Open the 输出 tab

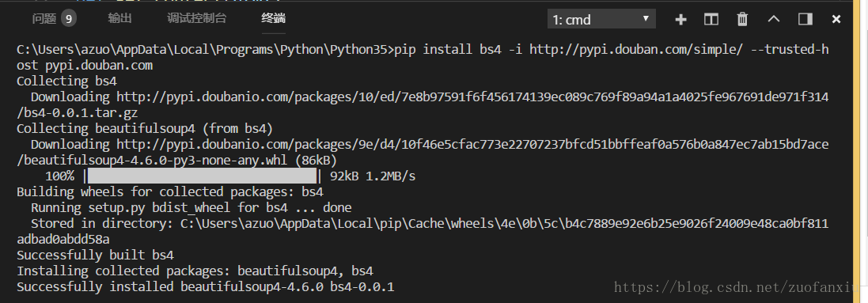pyautogui.click(x=119, y=18)
